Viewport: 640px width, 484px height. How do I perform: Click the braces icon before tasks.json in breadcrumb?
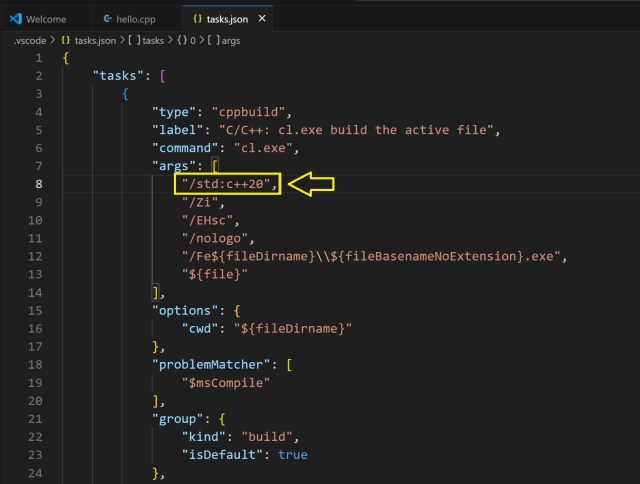(66, 39)
